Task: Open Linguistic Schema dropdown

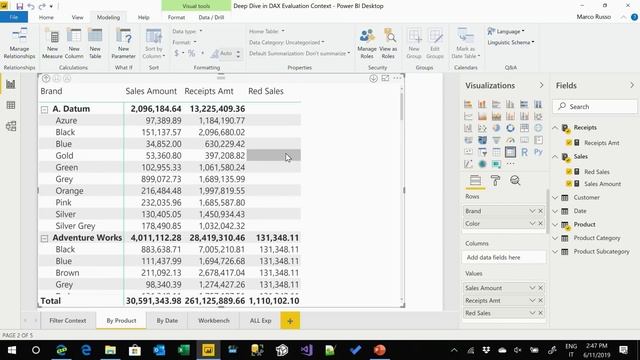Action: pyautogui.click(x=511, y=42)
